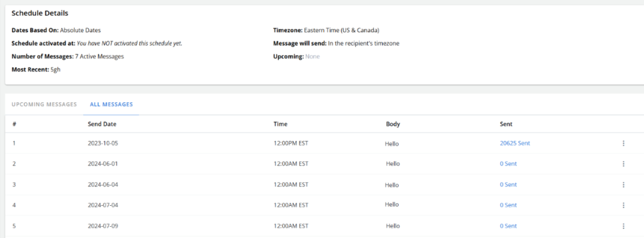Click the Body column header
Viewport: 644px width, 238px height.
tap(393, 124)
